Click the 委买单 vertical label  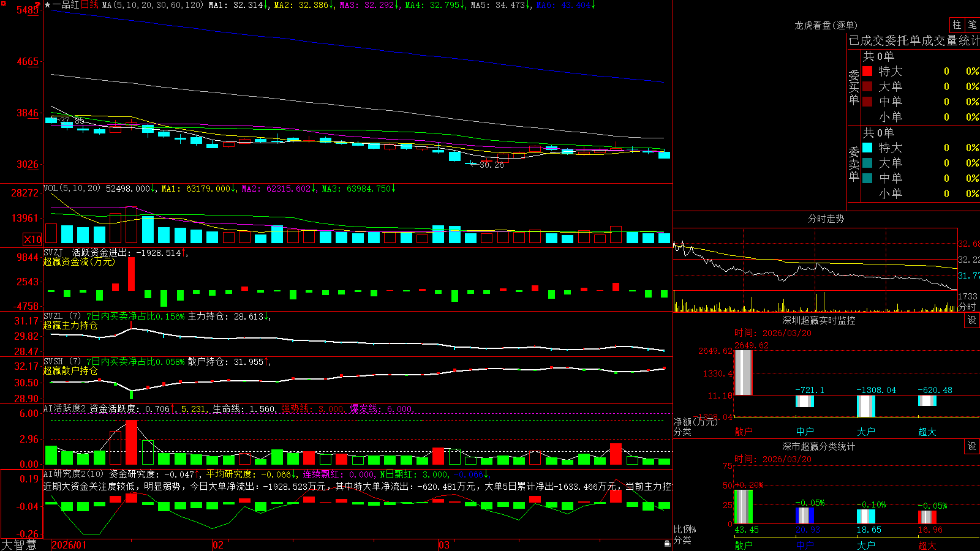[x=854, y=87]
